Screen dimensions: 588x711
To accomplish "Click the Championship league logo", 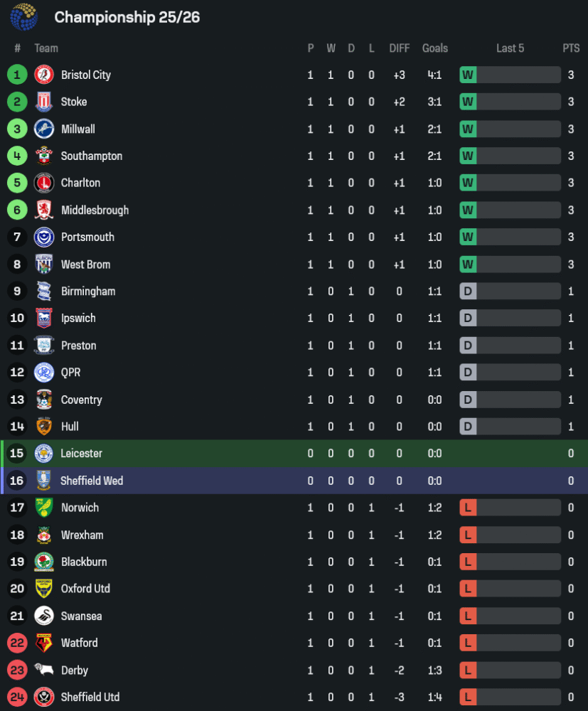I will [24, 17].
